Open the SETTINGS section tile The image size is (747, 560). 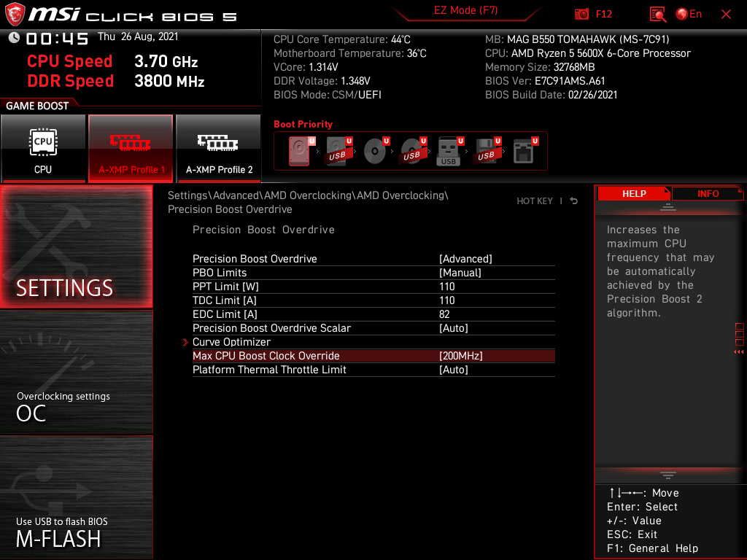click(76, 246)
